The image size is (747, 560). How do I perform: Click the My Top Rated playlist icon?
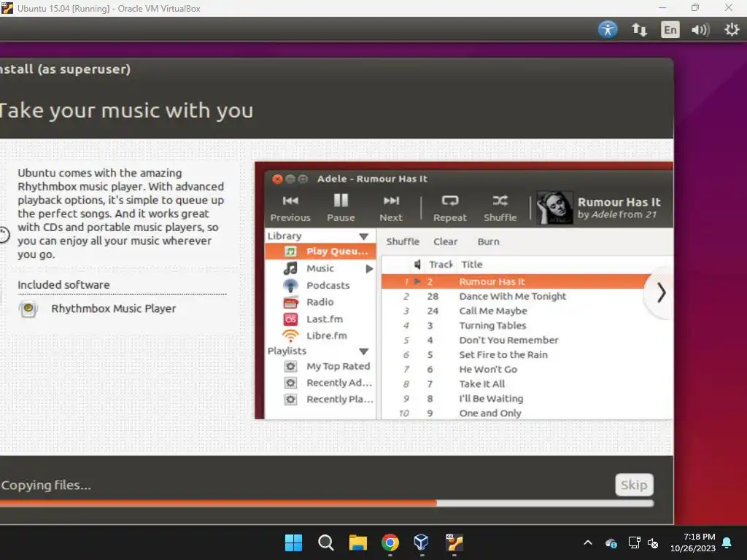[290, 366]
